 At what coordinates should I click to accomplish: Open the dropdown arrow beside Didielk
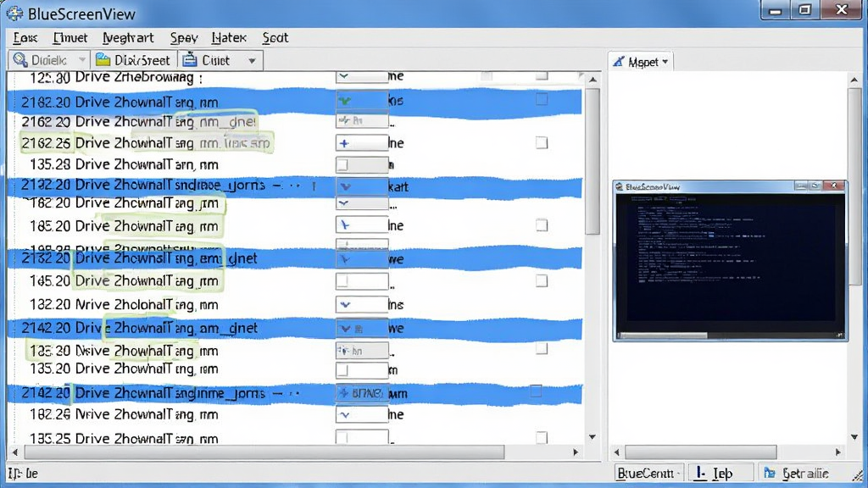click(x=82, y=60)
